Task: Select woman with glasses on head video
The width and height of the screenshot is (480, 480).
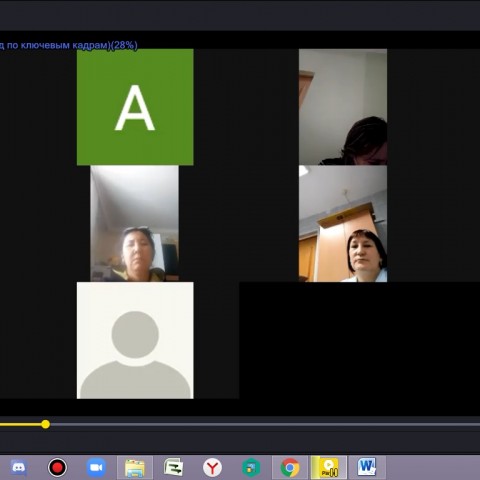Action: click(134, 223)
